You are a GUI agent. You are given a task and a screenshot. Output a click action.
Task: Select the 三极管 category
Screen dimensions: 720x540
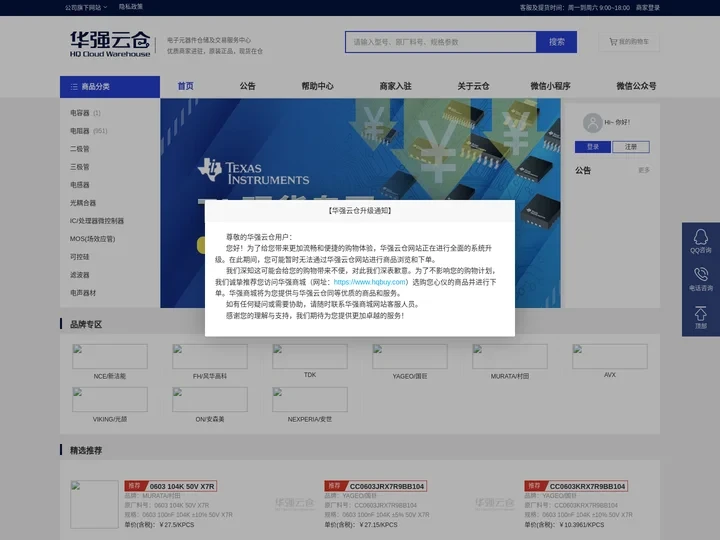point(79,167)
